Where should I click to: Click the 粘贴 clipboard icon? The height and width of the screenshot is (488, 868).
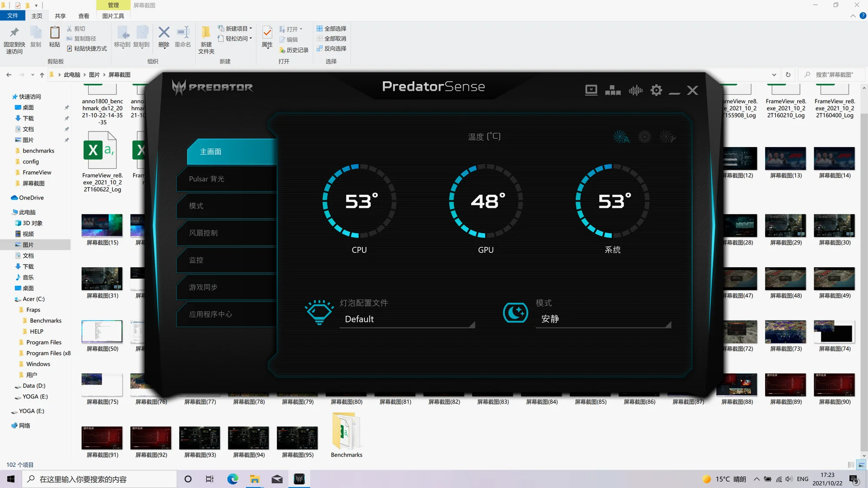coord(55,33)
